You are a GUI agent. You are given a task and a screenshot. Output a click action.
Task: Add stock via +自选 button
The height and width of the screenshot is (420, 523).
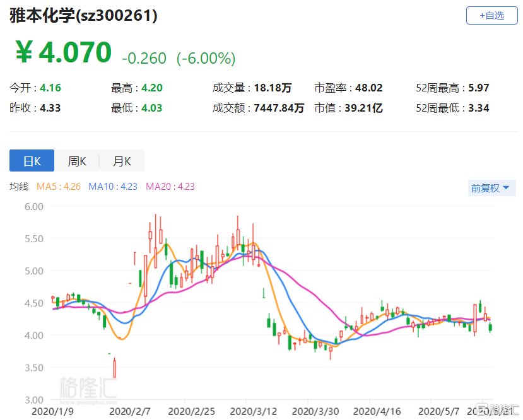point(491,15)
